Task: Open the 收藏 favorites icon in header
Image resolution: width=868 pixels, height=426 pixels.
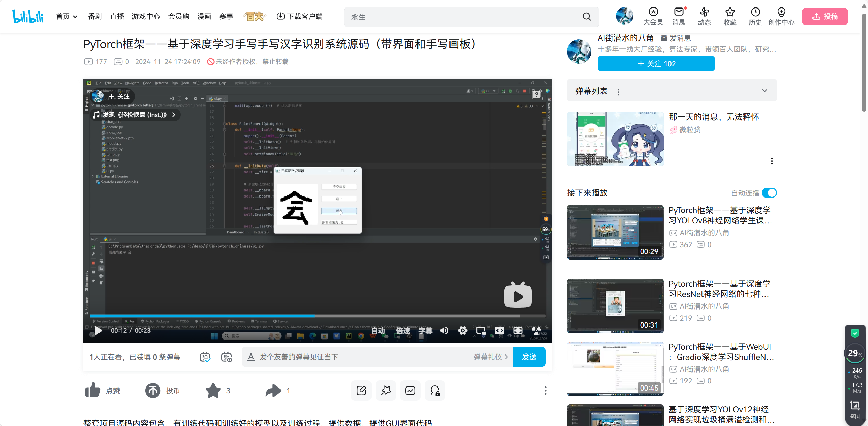Action: (x=730, y=16)
